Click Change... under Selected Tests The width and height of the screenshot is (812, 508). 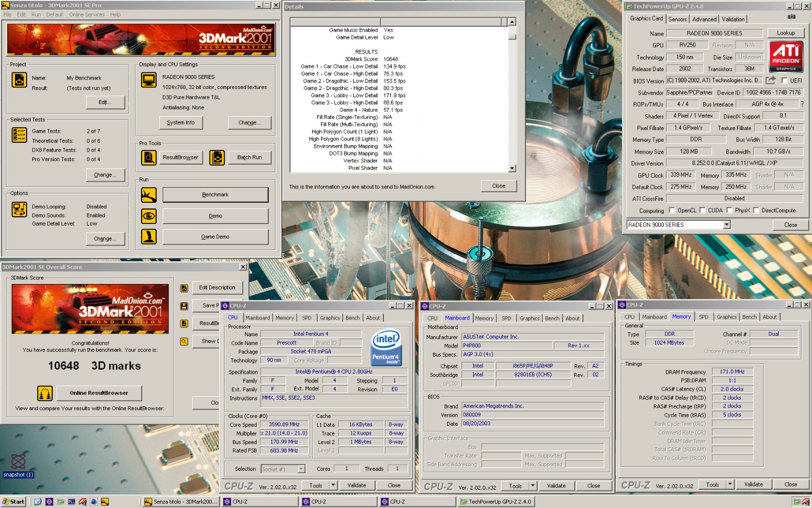[x=105, y=175]
